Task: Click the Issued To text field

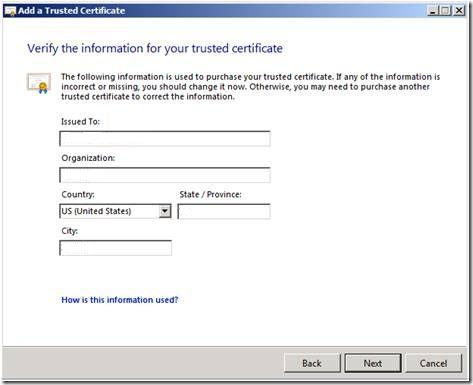Action: coord(165,139)
